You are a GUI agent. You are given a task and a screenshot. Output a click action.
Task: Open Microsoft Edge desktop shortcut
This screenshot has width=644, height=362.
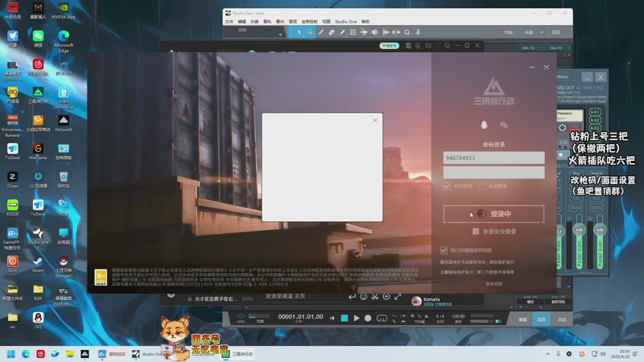[64, 42]
